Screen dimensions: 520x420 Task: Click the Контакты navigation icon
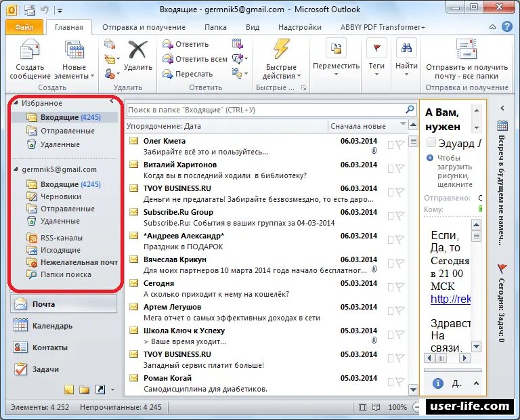pos(20,348)
